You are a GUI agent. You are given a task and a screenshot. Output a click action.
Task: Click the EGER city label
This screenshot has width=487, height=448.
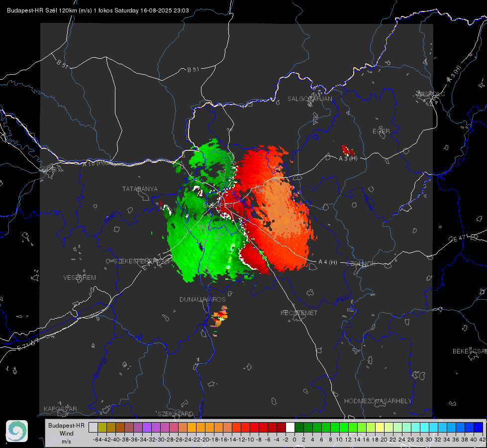[x=381, y=131]
